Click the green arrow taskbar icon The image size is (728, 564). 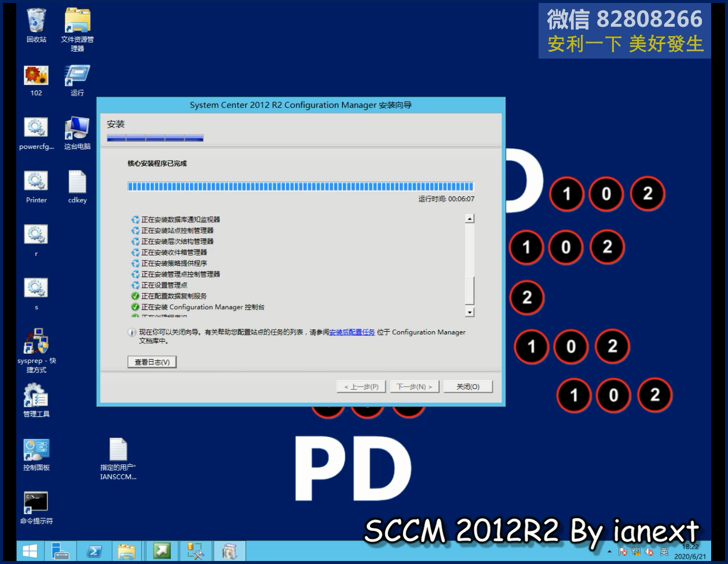[162, 551]
